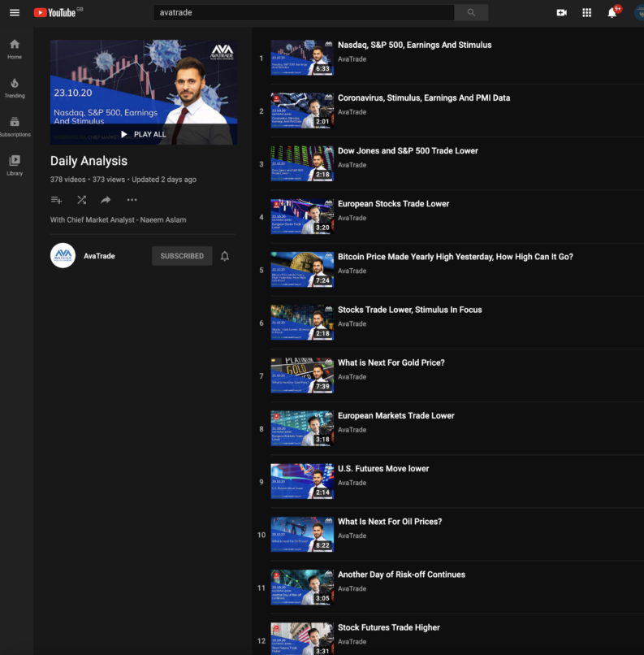This screenshot has width=644, height=655.
Task: Click the SUBSCRIBED button
Action: [x=182, y=256]
